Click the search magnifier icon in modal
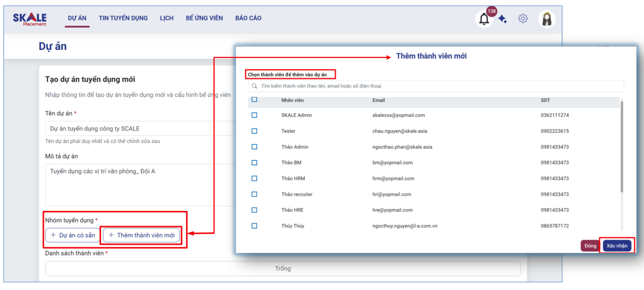This screenshot has width=644, height=290. click(254, 86)
